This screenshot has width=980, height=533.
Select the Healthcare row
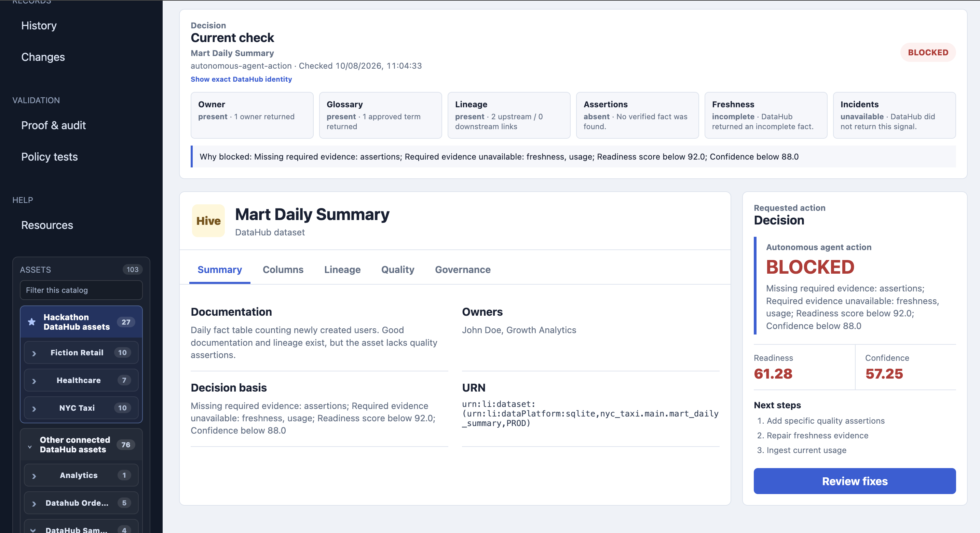tap(81, 380)
